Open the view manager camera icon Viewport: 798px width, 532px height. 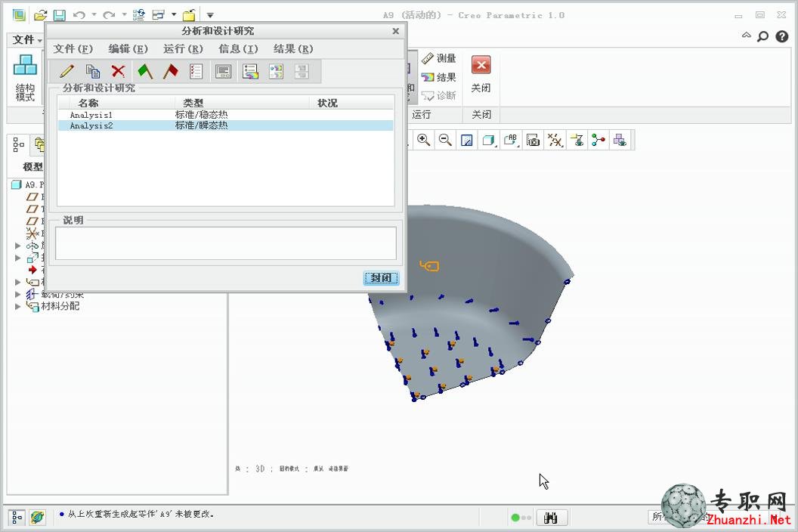[533, 140]
